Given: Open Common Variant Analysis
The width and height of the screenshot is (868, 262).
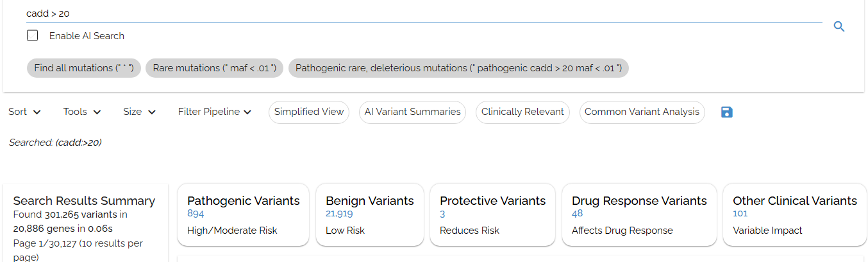Looking at the screenshot, I should 642,112.
